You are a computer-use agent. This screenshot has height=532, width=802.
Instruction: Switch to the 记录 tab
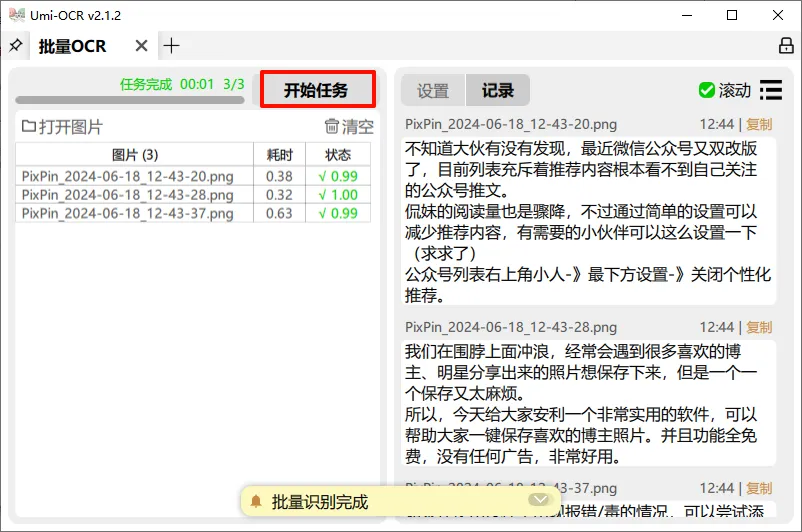tap(497, 91)
